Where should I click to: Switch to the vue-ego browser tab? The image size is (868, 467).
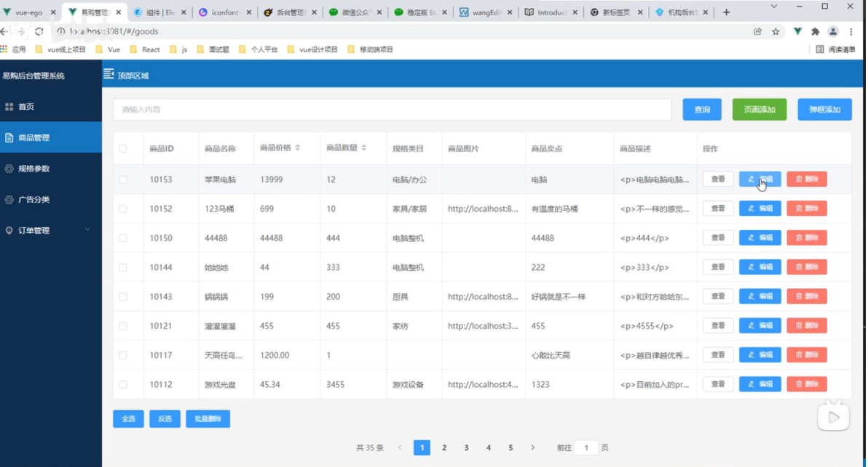tap(29, 12)
